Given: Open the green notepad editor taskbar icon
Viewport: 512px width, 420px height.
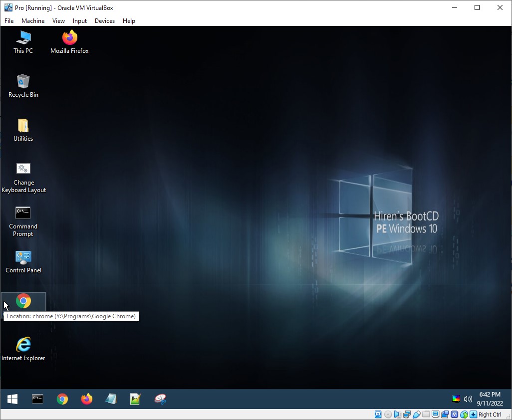Looking at the screenshot, I should [x=135, y=399].
